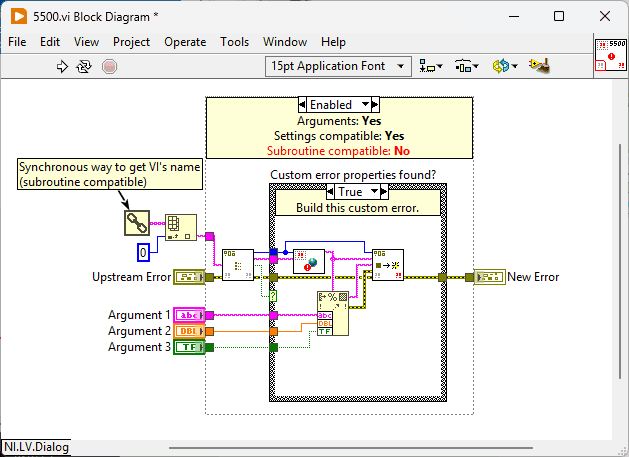Click the blue numeric constant 0
This screenshot has height=457, width=629.
click(143, 252)
